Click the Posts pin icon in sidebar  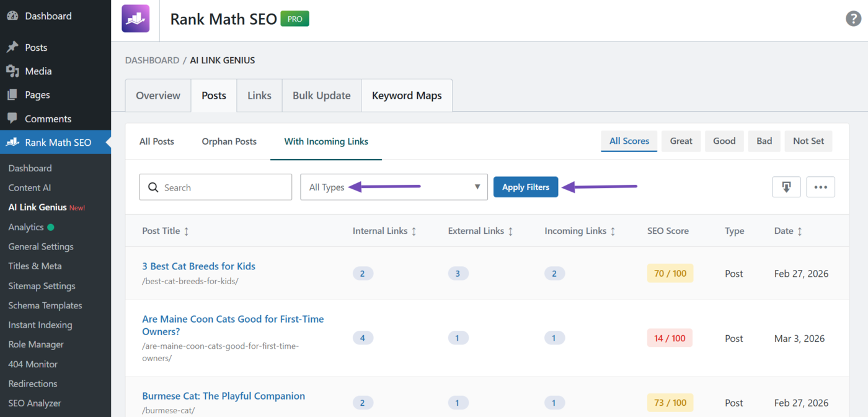click(12, 47)
